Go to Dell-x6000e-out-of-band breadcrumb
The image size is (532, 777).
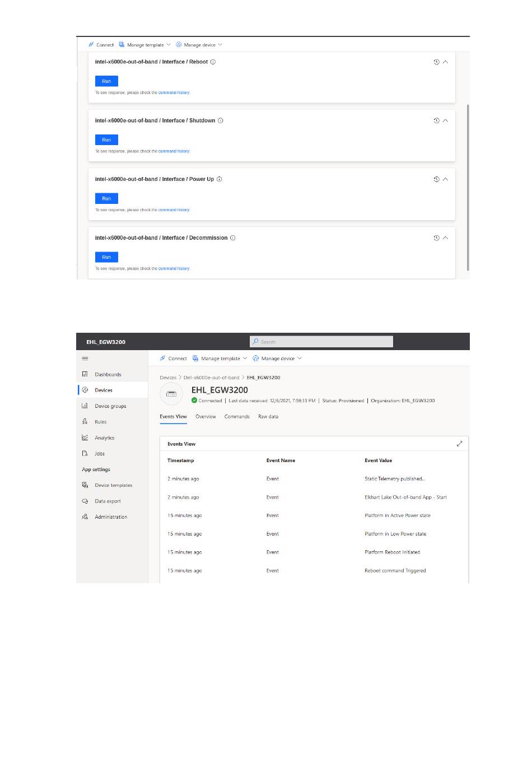coord(211,378)
